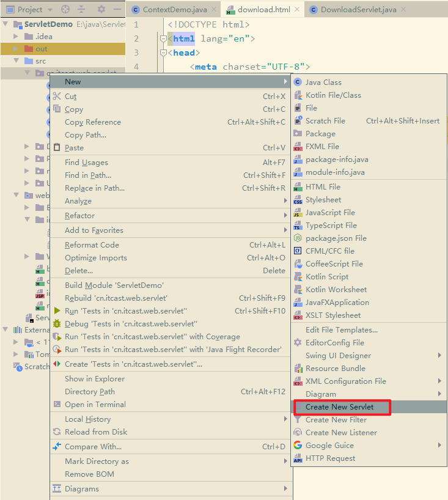Click the Create New Filter funnel icon
448x500 pixels.
click(298, 420)
